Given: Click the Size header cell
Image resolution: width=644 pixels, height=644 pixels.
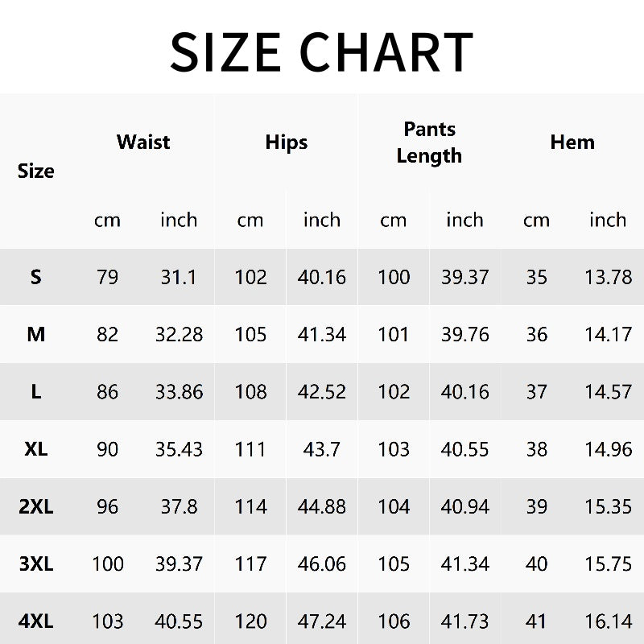Looking at the screenshot, I should click(x=36, y=171).
